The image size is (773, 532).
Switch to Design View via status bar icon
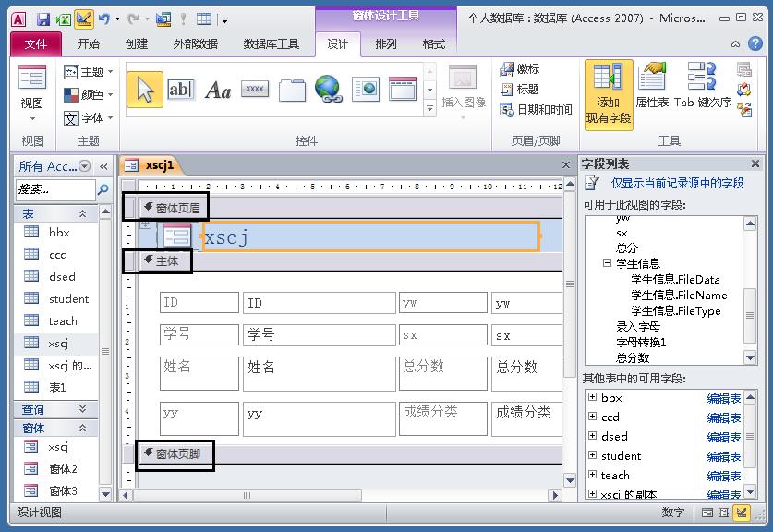coord(742,513)
